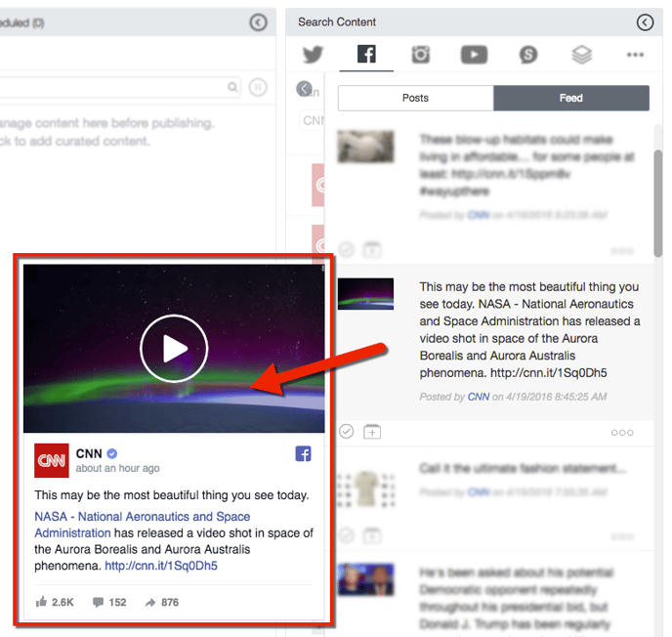Collapse the Scheduled panel

tap(259, 22)
